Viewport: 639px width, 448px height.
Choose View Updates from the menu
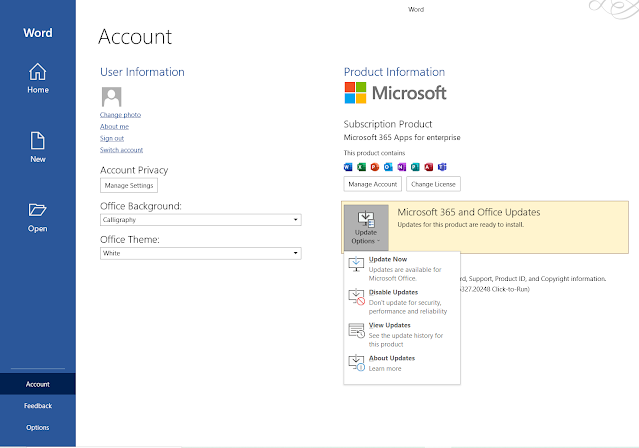(x=402, y=334)
